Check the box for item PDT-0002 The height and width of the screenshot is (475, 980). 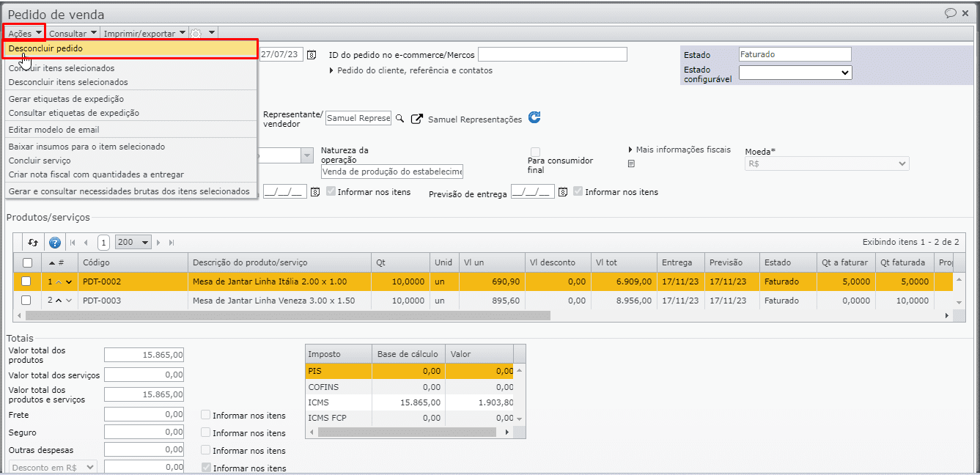[26, 281]
